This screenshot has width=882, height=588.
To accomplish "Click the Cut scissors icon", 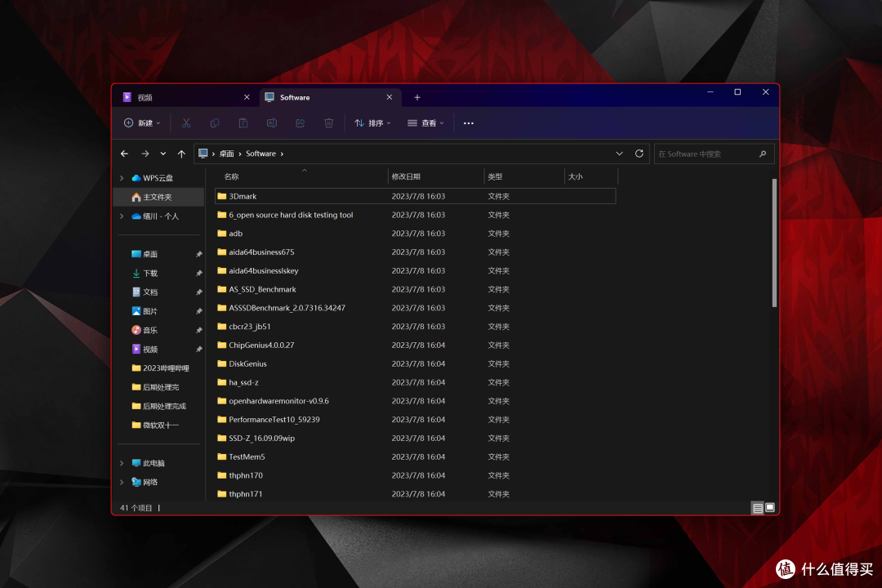I will click(x=186, y=123).
